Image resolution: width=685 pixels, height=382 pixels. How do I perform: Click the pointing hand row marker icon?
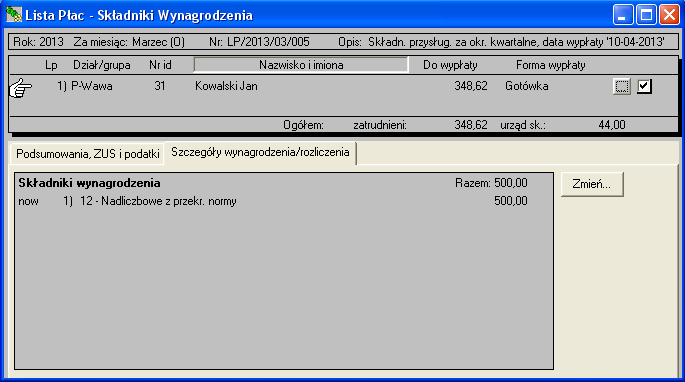(x=21, y=88)
